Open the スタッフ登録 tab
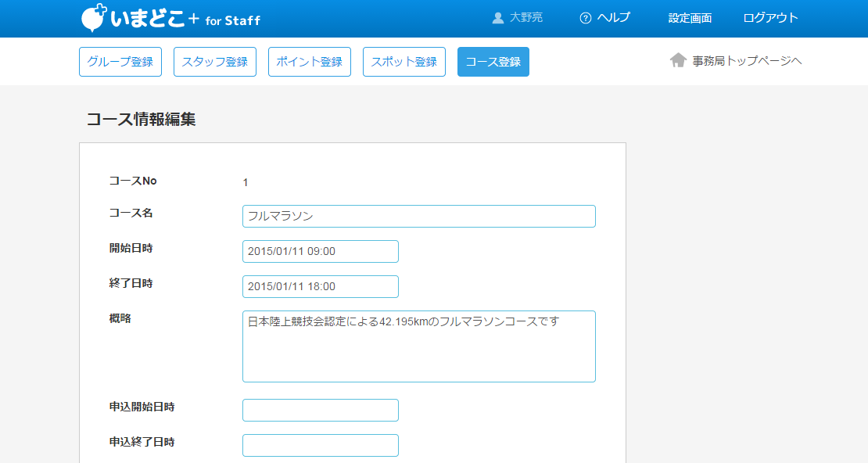 215,62
